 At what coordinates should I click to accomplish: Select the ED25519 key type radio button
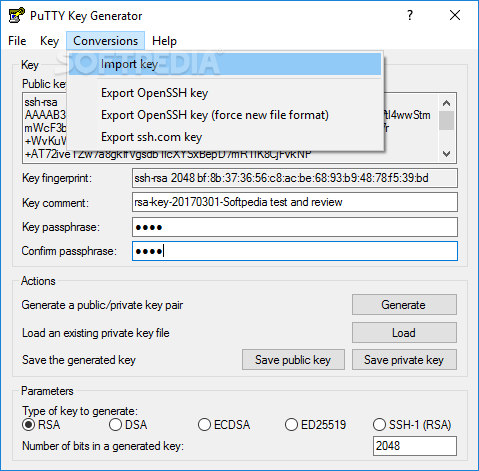(291, 425)
